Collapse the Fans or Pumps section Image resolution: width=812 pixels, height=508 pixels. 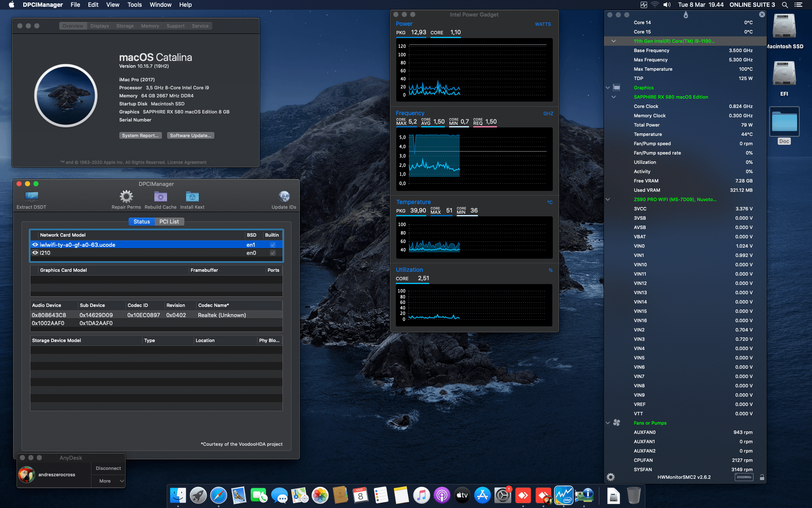coord(608,423)
